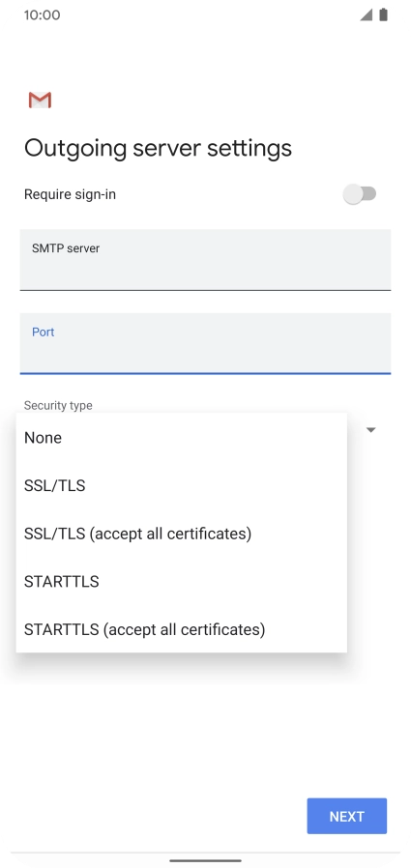Toggle the Require sign-in switch
Image resolution: width=411 pixels, height=868 pixels.
pyautogui.click(x=360, y=194)
